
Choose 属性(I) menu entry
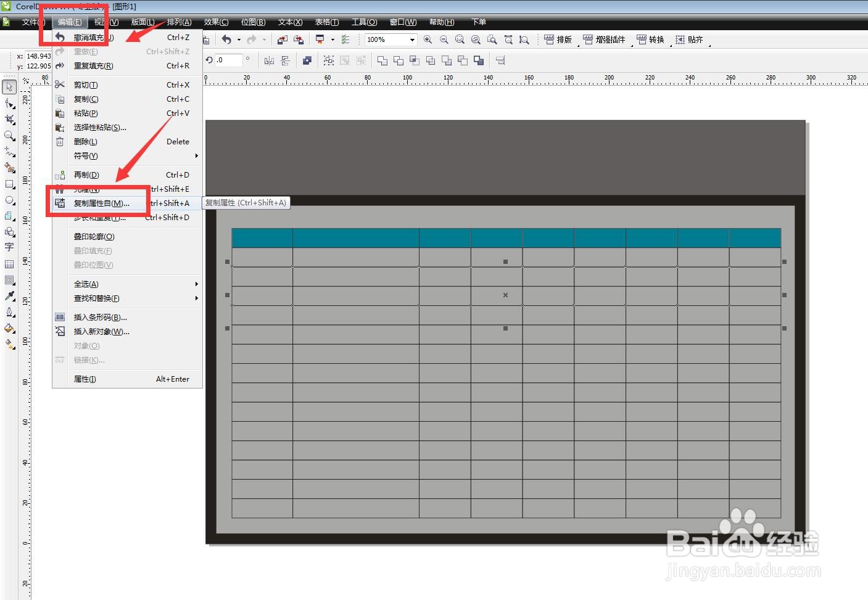pos(128,379)
